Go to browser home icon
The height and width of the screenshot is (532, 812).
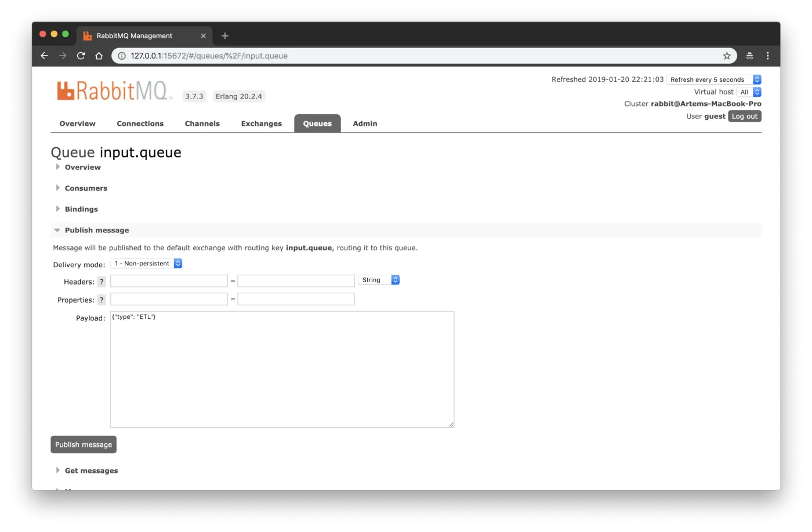click(99, 56)
